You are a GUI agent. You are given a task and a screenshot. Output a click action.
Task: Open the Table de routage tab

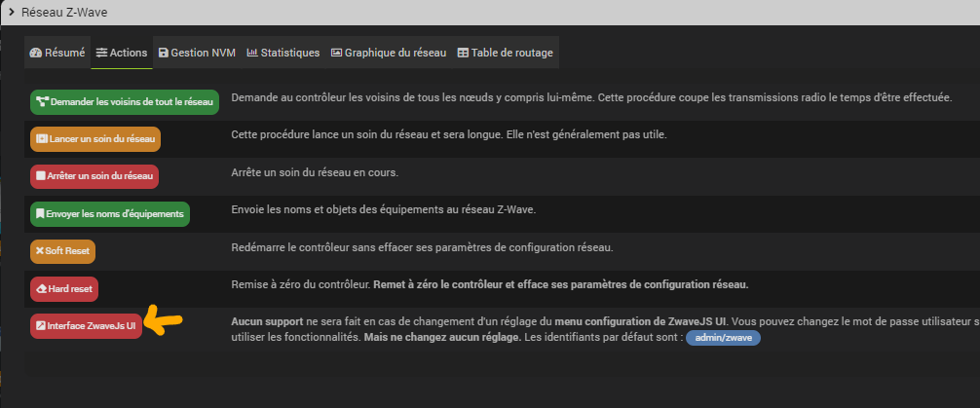(505, 54)
